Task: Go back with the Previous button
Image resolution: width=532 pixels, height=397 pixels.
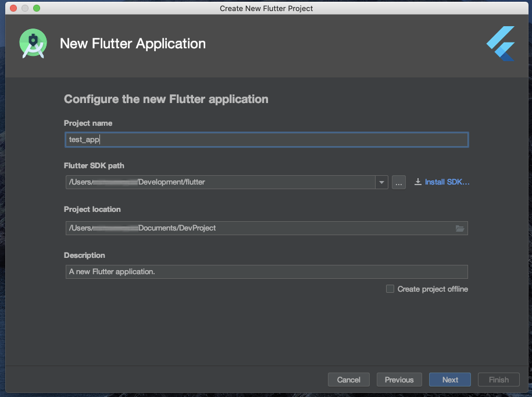Action: [399, 380]
